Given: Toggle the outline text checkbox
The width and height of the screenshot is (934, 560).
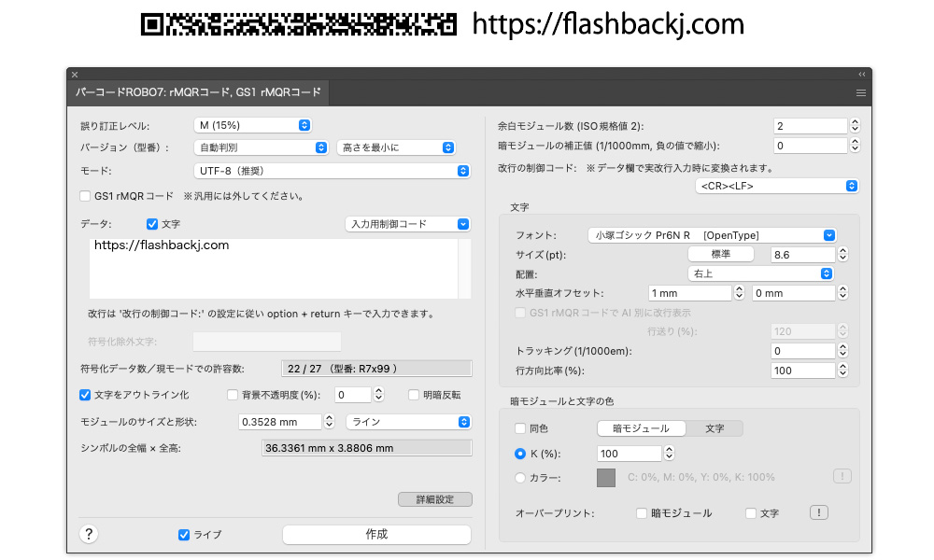Looking at the screenshot, I should point(86,395).
